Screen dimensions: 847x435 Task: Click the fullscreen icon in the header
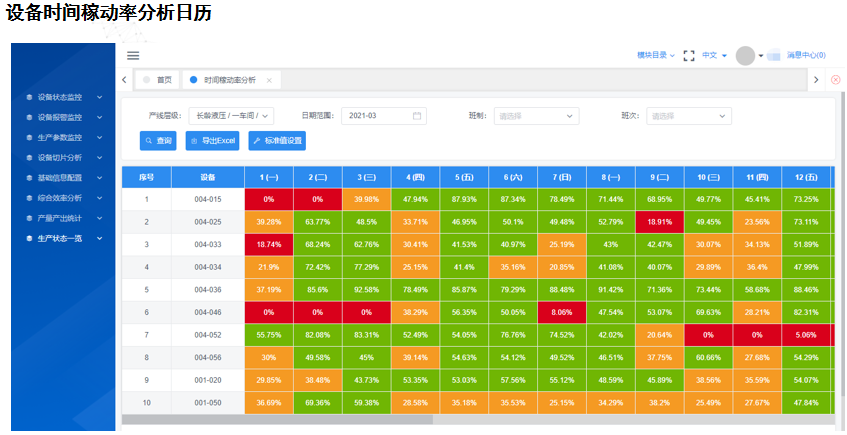[x=688, y=56]
